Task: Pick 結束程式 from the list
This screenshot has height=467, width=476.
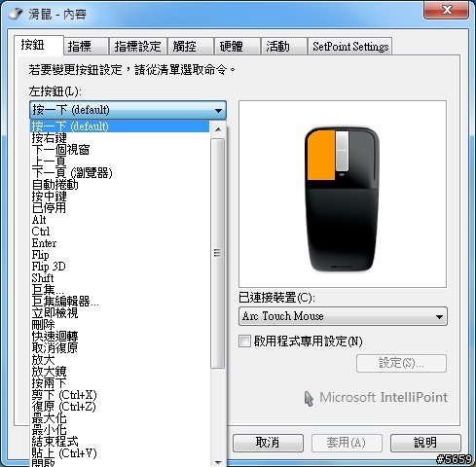Action: [120, 442]
